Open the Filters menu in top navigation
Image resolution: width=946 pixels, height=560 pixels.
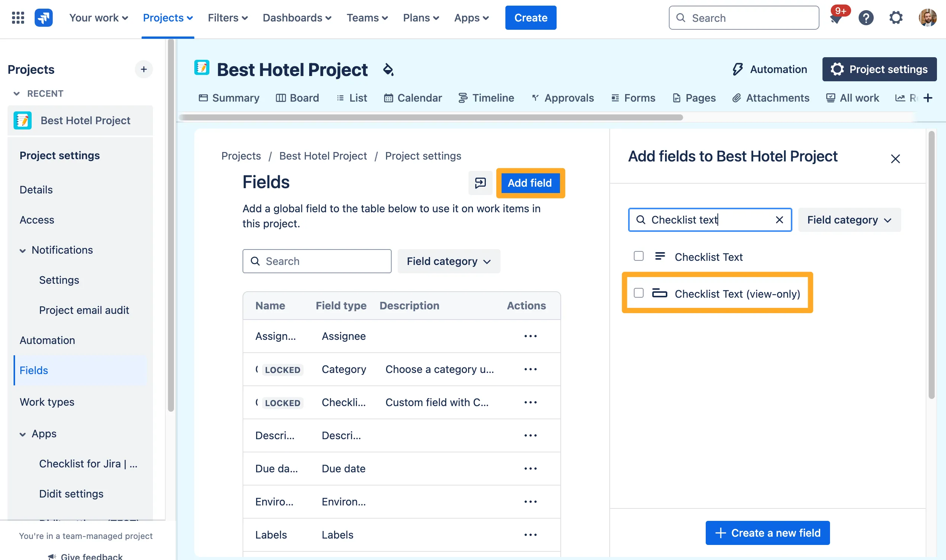[x=227, y=18]
